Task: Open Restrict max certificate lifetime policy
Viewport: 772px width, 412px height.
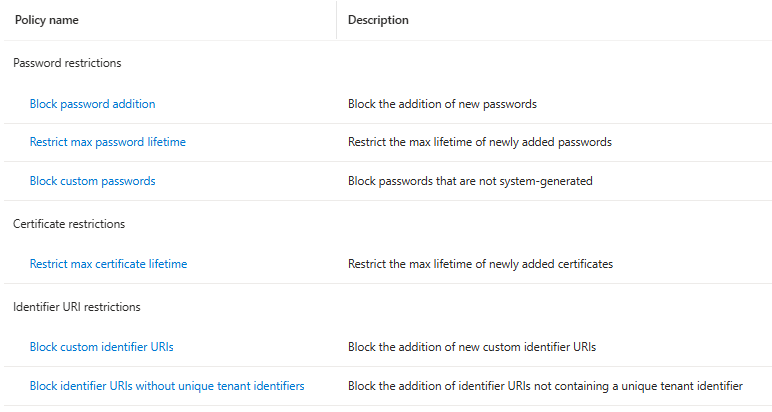Action: 108,264
